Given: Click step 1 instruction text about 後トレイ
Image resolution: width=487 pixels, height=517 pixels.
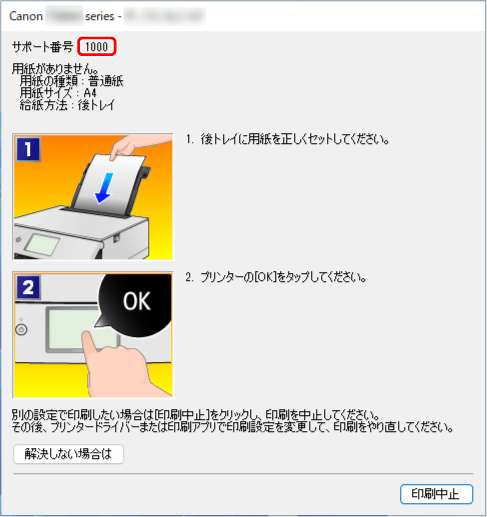Looking at the screenshot, I should coord(287,139).
